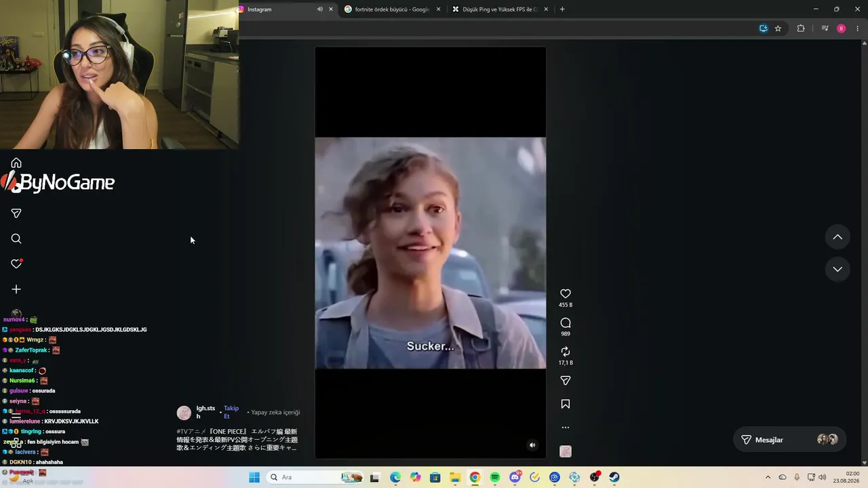Viewport: 868px width, 488px height.
Task: Open the Chrome media controls icon
Action: coord(825,28)
